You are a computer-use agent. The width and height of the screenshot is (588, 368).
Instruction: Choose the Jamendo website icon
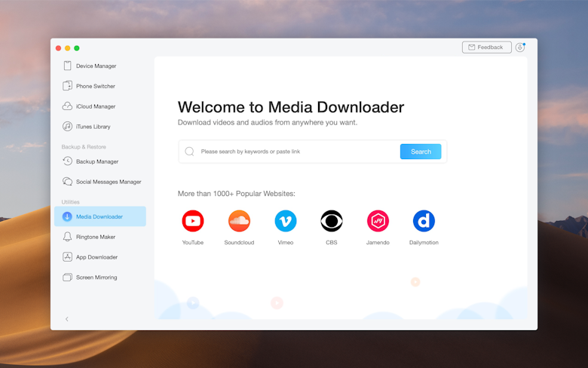click(x=378, y=221)
